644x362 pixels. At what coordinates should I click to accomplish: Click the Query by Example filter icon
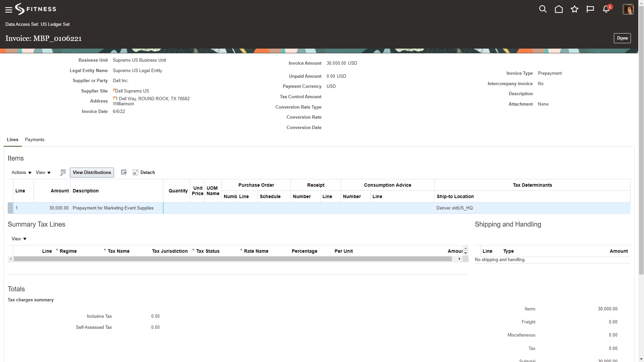pos(124,173)
